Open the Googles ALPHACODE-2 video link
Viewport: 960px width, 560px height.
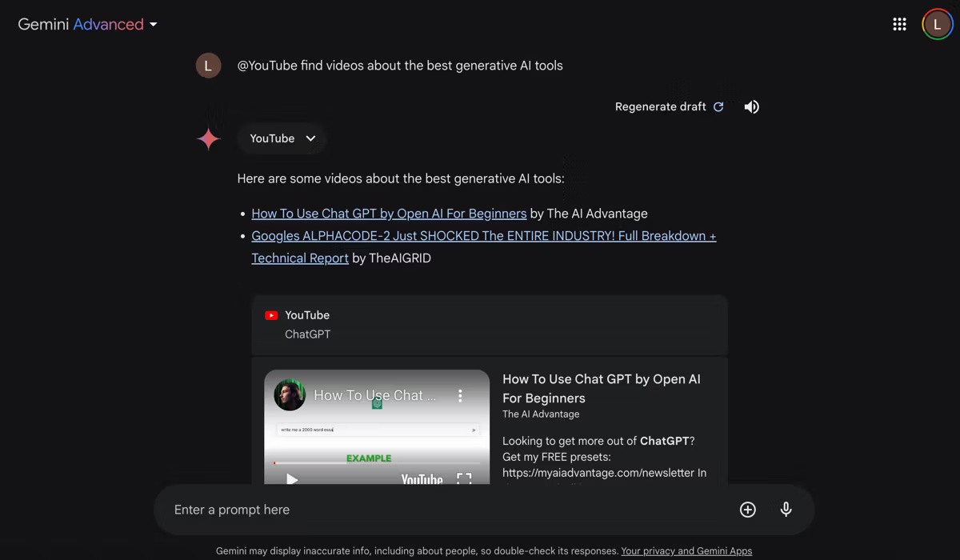pyautogui.click(x=483, y=236)
